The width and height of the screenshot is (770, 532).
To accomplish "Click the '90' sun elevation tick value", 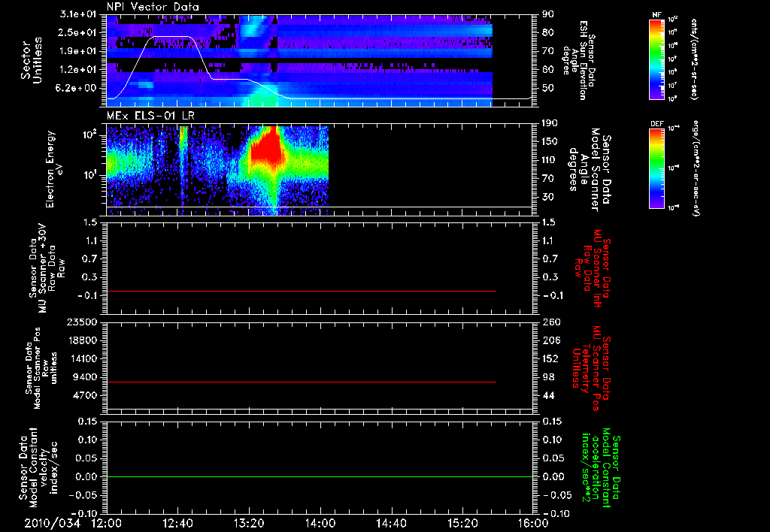I will point(547,14).
